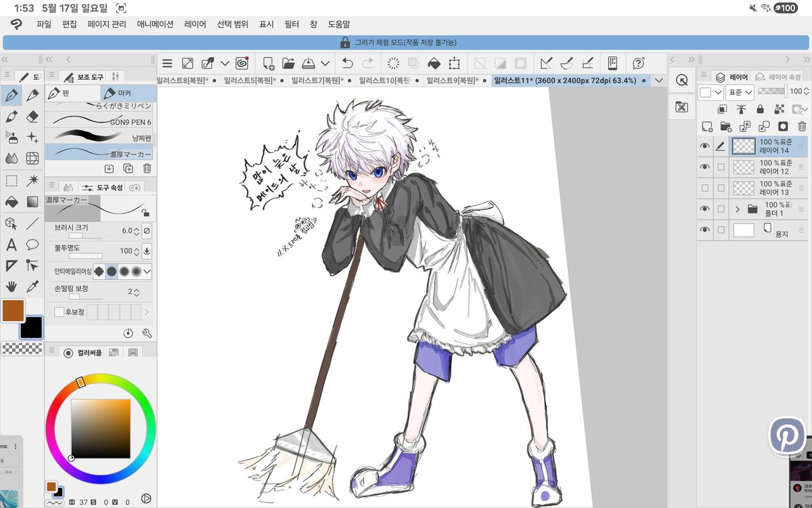Adjust the 브러시 크기 stepper arrows
812x508 pixels.
(x=137, y=231)
